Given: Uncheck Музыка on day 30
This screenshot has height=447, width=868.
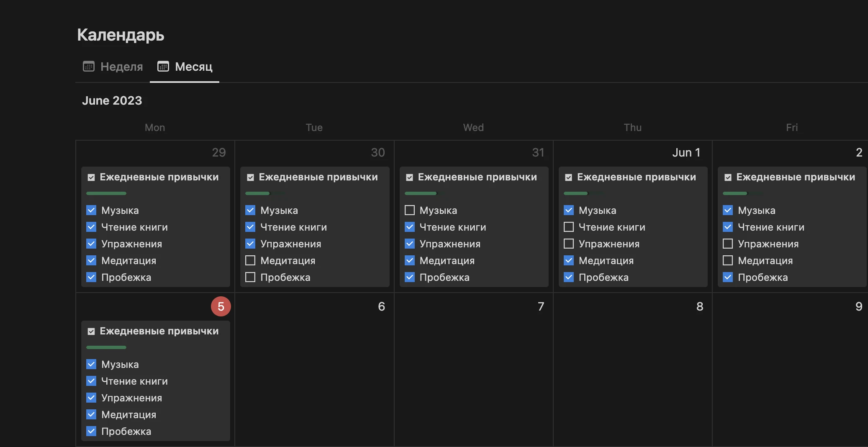Looking at the screenshot, I should click(250, 210).
